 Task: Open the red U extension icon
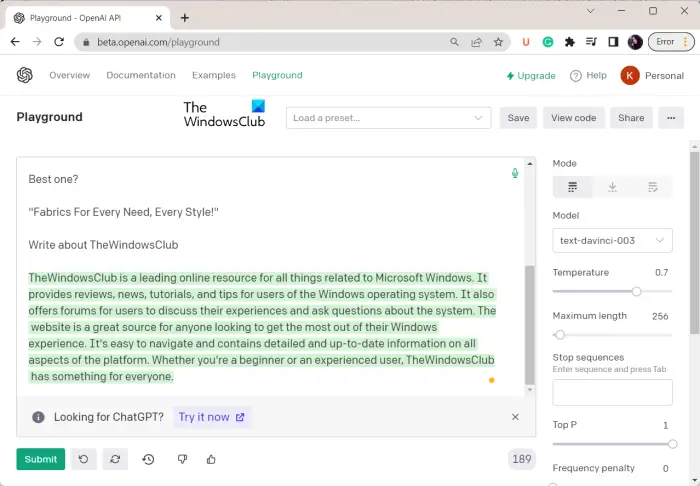coord(526,42)
